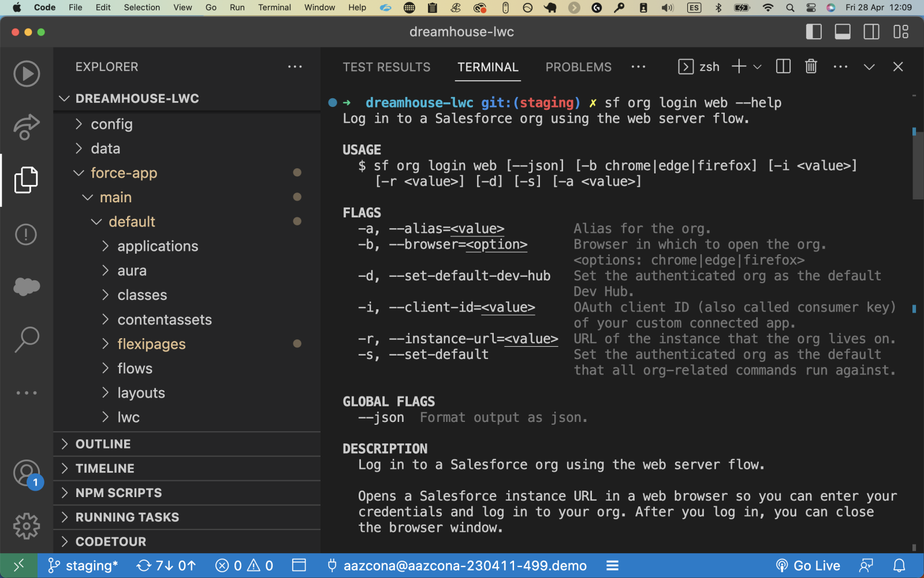Open notifications bell
Viewport: 924px width, 578px height.
pyautogui.click(x=899, y=565)
